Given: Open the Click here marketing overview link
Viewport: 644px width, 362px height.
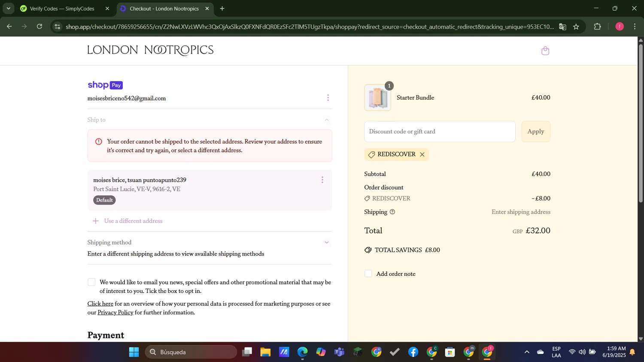Looking at the screenshot, I should coord(100,304).
